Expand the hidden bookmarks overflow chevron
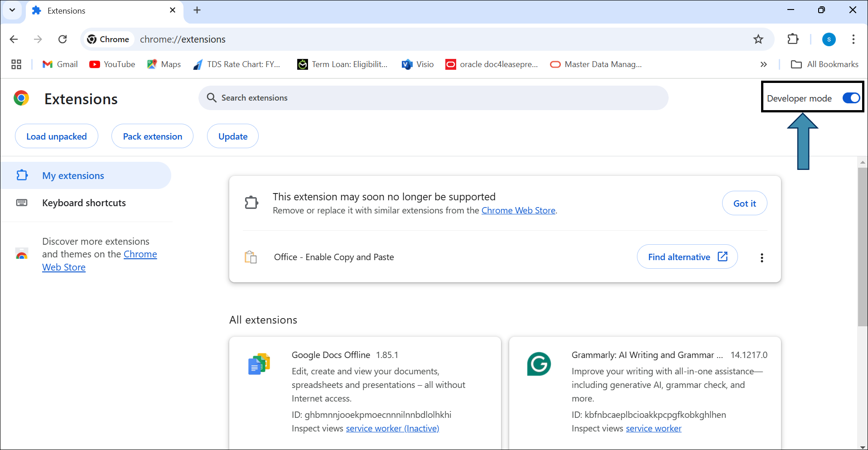This screenshot has height=450, width=868. pyautogui.click(x=763, y=64)
